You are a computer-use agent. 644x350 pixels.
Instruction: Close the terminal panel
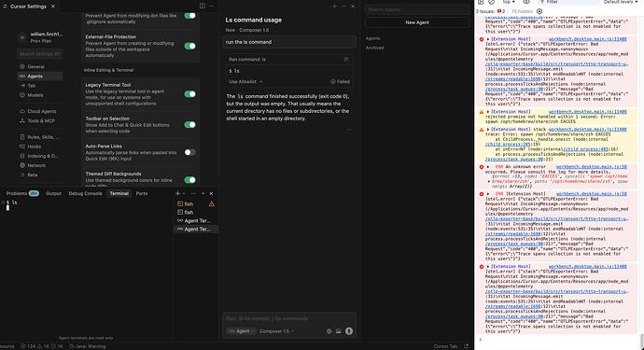pyautogui.click(x=211, y=193)
